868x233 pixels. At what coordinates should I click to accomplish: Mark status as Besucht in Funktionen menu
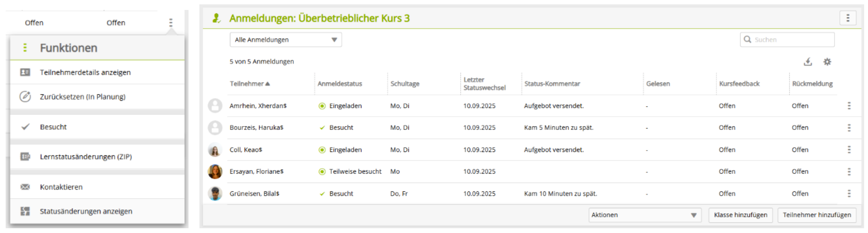click(53, 127)
